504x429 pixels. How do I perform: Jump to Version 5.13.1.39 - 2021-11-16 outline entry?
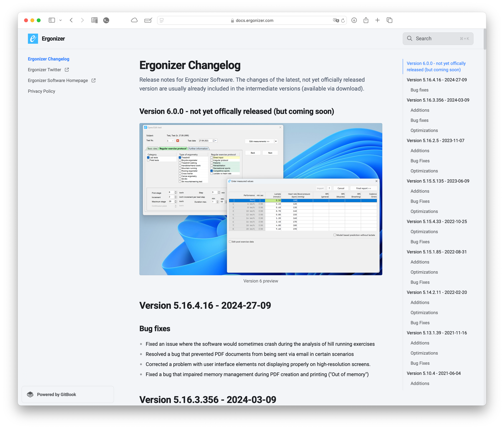click(437, 333)
